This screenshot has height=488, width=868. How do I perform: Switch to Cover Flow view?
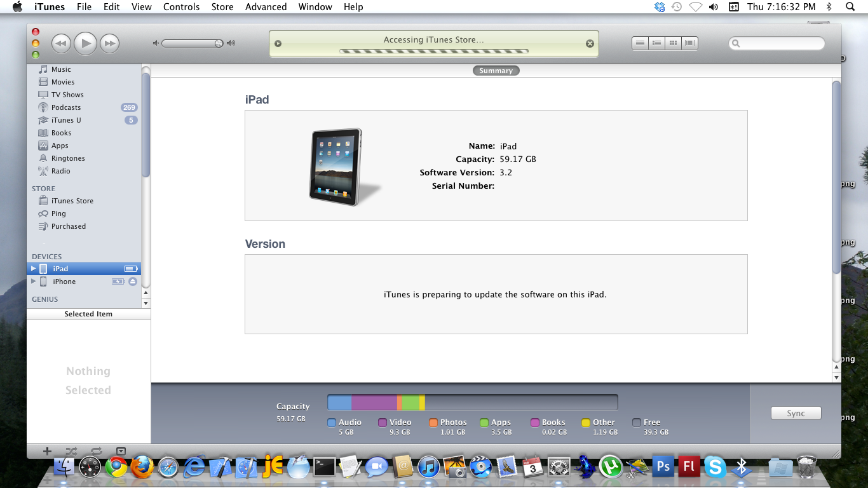(x=689, y=43)
